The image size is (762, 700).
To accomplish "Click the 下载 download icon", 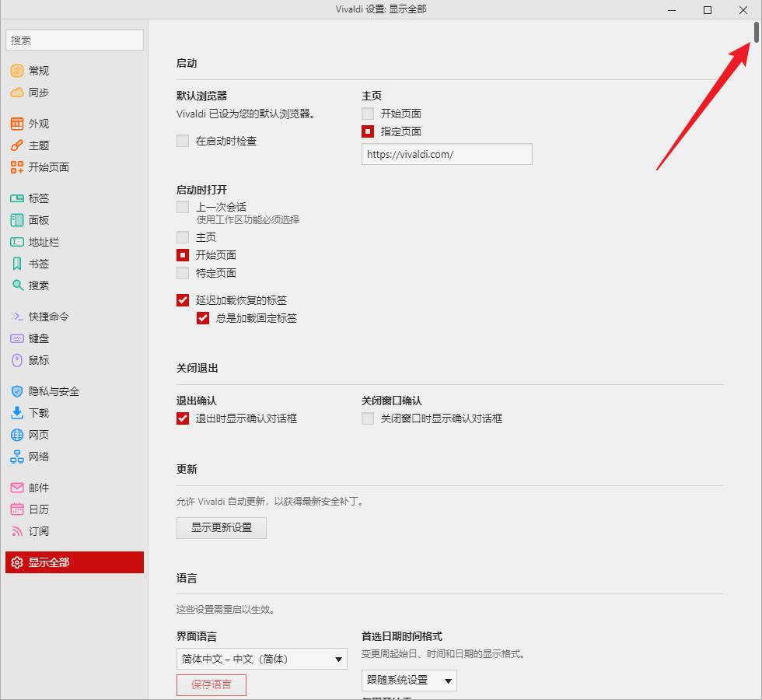I will pos(17,413).
